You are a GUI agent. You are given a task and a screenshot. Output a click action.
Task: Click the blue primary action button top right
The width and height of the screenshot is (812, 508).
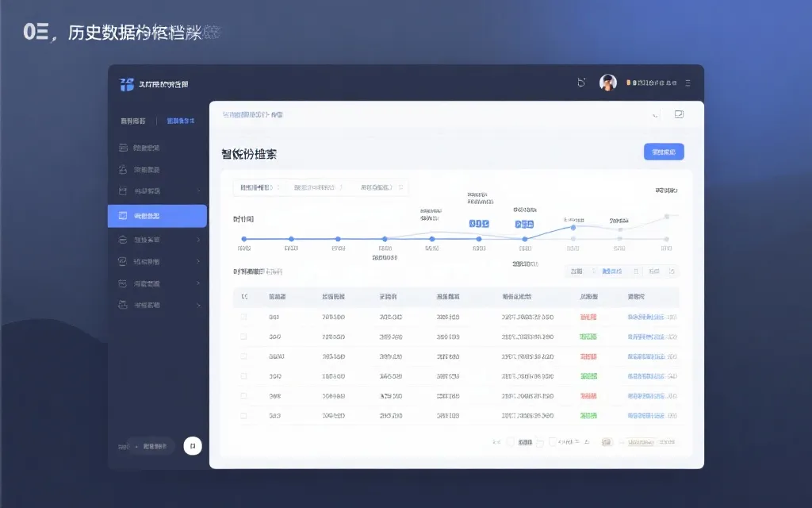tap(665, 151)
